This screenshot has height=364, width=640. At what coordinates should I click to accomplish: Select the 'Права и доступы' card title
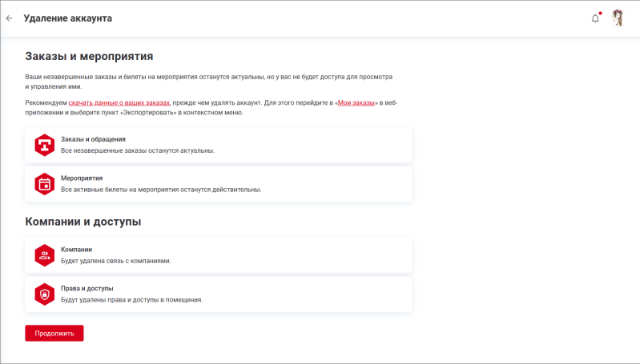pos(87,288)
